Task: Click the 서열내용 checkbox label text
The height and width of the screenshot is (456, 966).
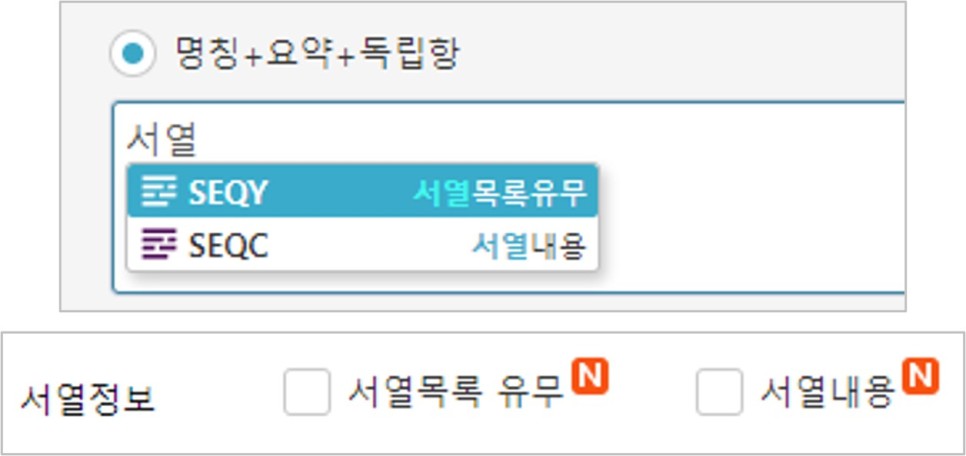Action: pos(827,391)
